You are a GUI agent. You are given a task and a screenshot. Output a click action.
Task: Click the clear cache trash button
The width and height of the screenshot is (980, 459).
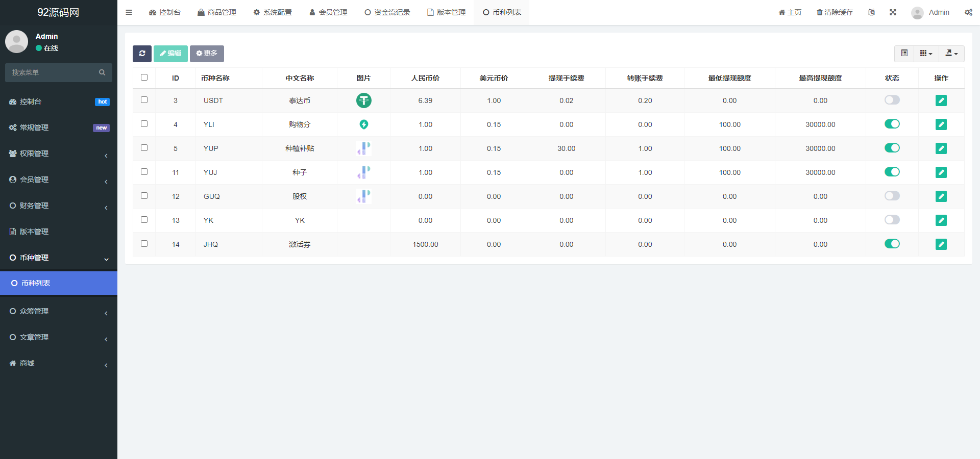click(835, 12)
